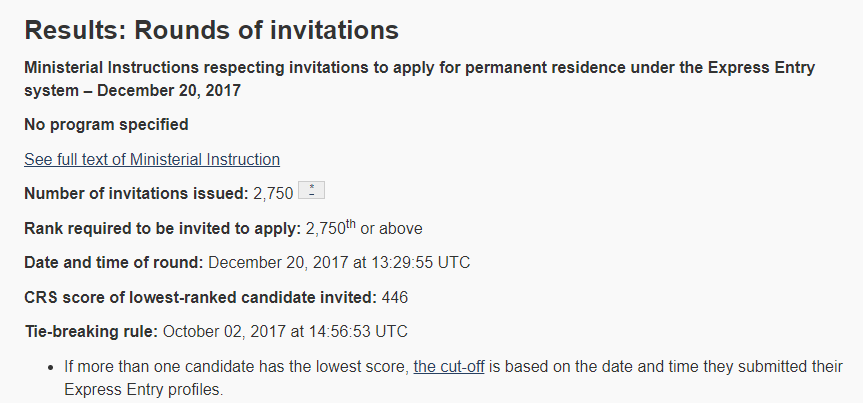Click the 'Results: Rounds of invitations' heading
The width and height of the screenshot is (863, 403).
click(x=211, y=30)
